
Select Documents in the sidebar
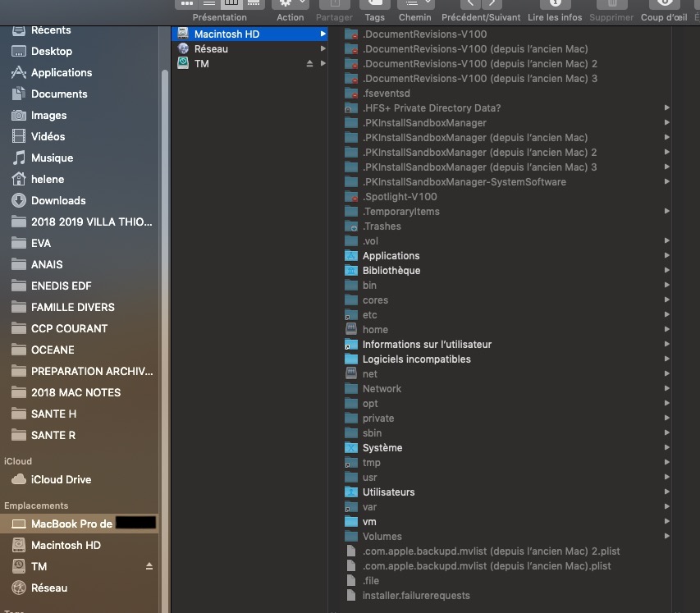[79, 94]
